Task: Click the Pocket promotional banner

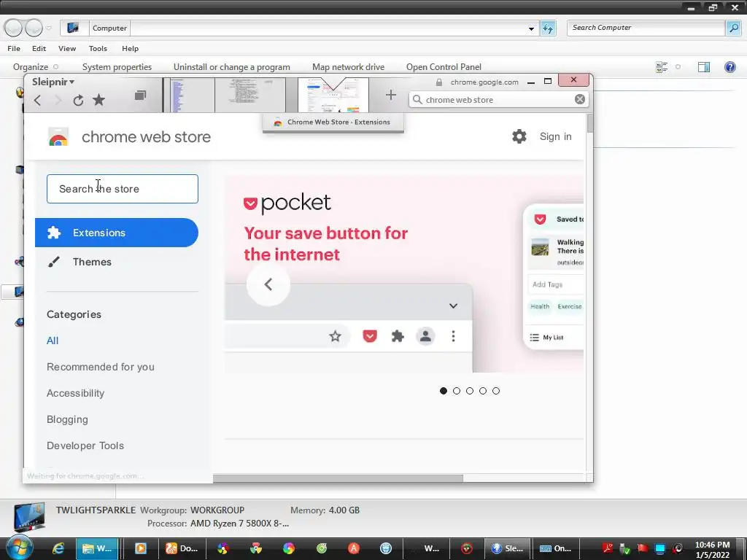Action: pyautogui.click(x=404, y=274)
